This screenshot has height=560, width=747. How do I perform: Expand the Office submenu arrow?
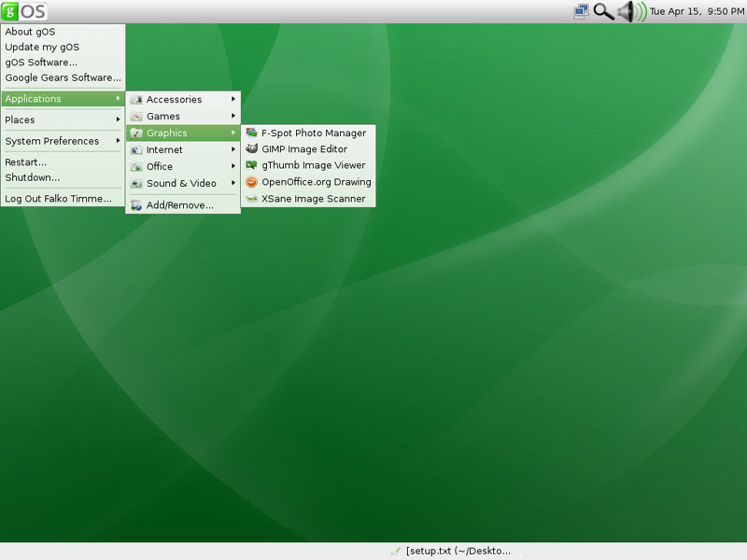pos(233,166)
